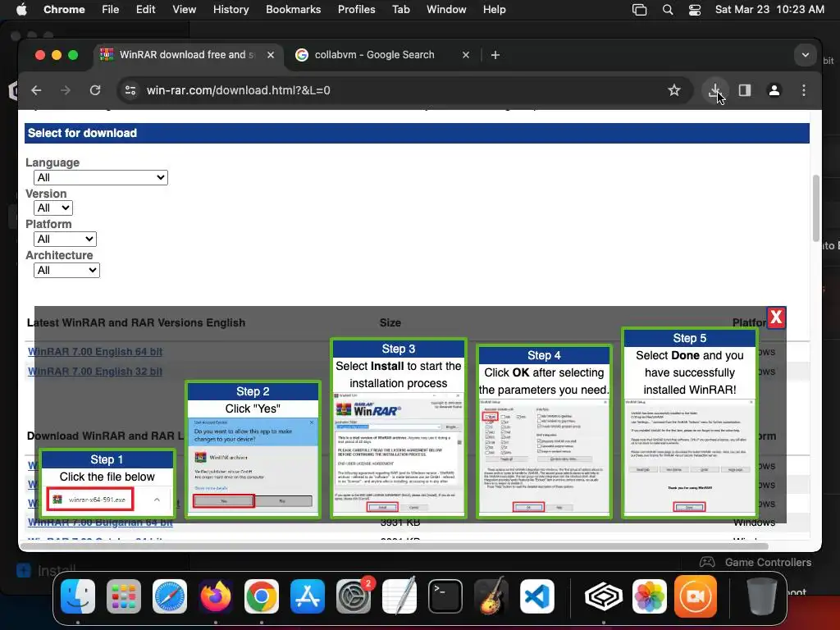Open the Help menu

[x=494, y=10]
